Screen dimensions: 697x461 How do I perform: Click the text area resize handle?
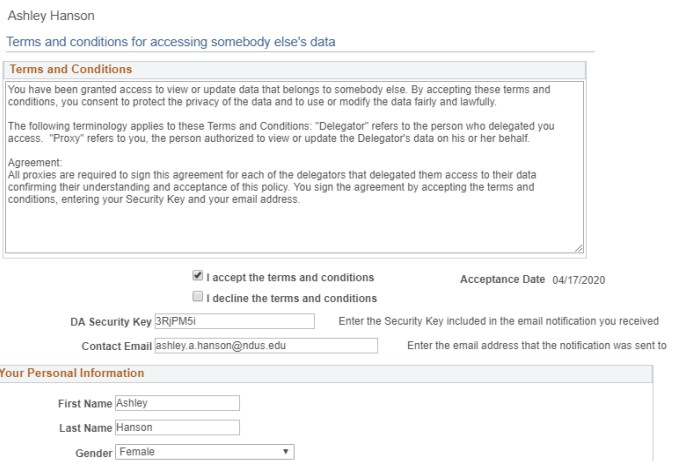tap(578, 247)
